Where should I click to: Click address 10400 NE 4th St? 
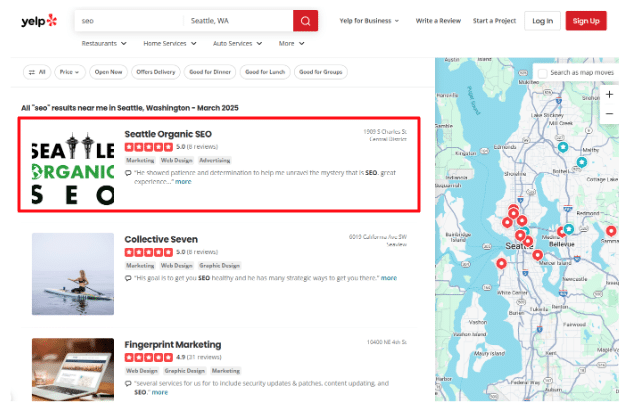(387, 342)
